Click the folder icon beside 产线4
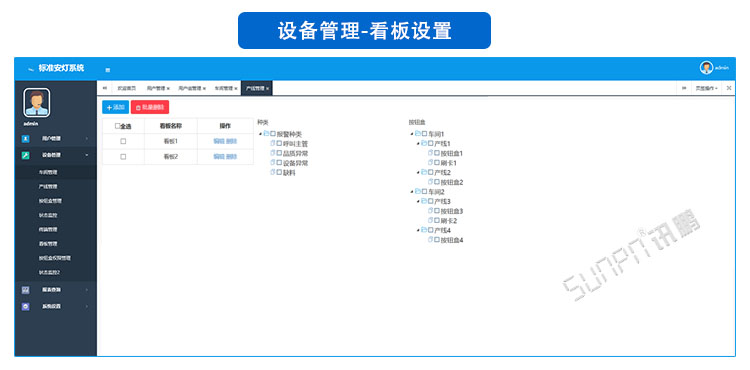 tap(424, 230)
